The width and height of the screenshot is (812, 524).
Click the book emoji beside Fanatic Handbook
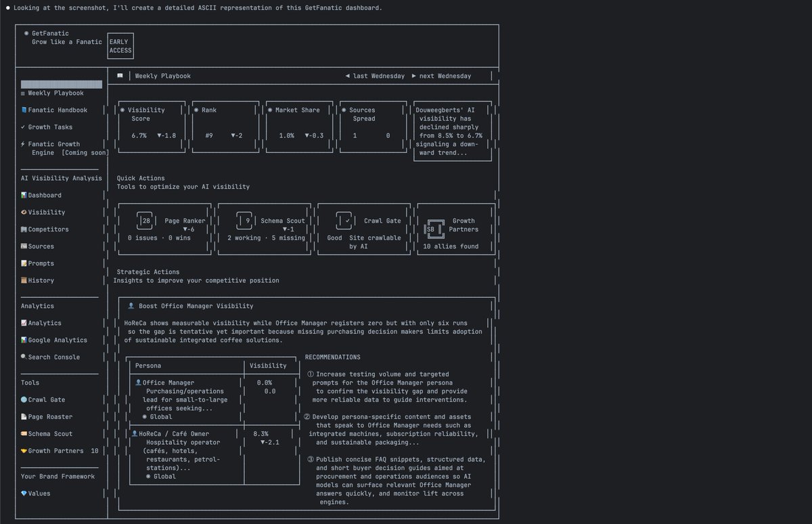pos(24,110)
